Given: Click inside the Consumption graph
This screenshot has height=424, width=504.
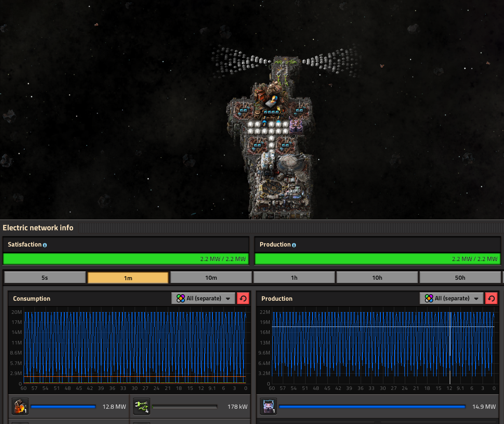Looking at the screenshot, I should [x=135, y=347].
